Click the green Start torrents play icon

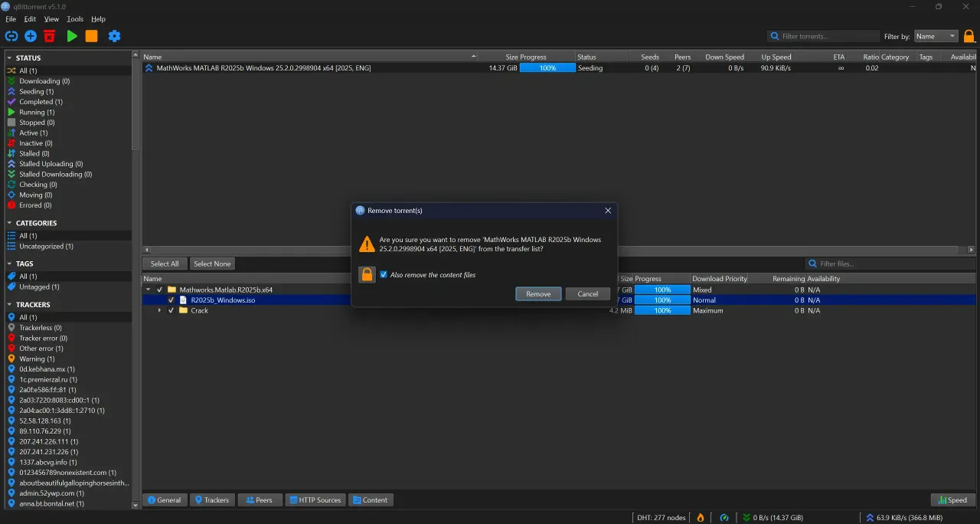72,36
